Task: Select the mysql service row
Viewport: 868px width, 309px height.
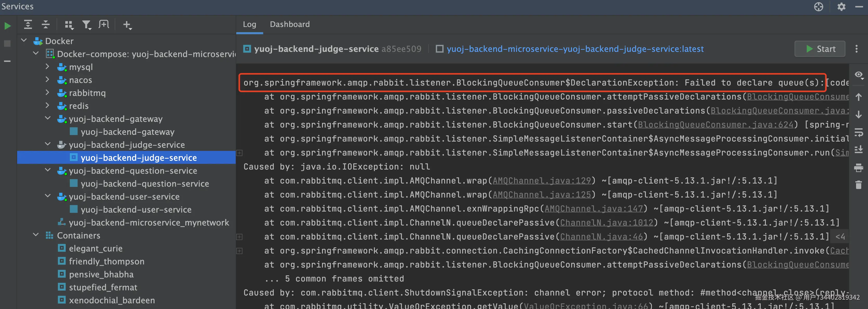Action: [x=80, y=67]
